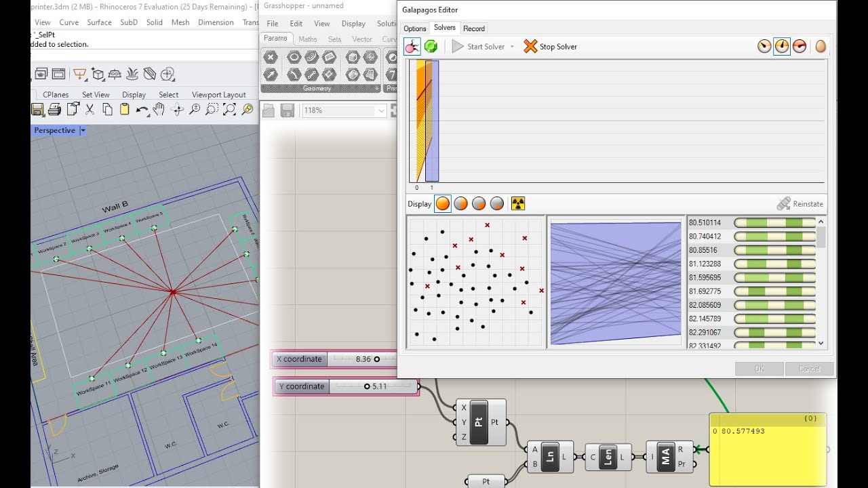Open the Edit menu in Grasshopper

pos(296,23)
